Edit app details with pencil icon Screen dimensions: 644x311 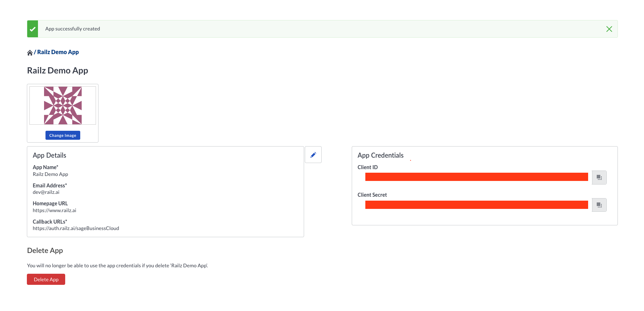coord(313,155)
